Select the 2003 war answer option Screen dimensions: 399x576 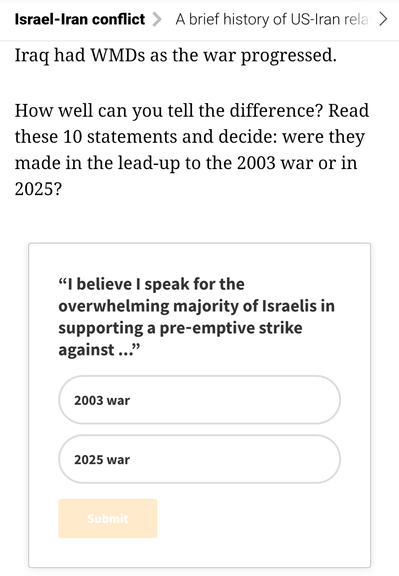200,400
